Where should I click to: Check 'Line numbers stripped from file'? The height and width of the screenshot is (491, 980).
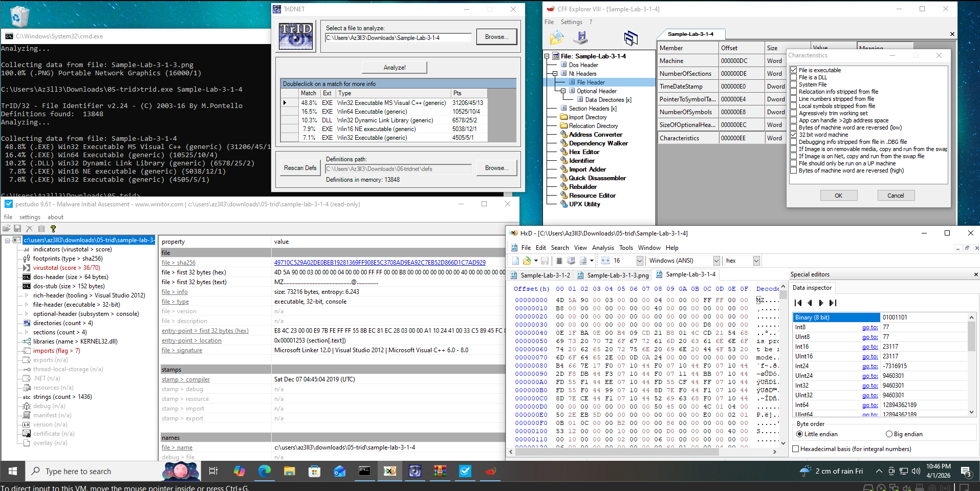point(794,99)
